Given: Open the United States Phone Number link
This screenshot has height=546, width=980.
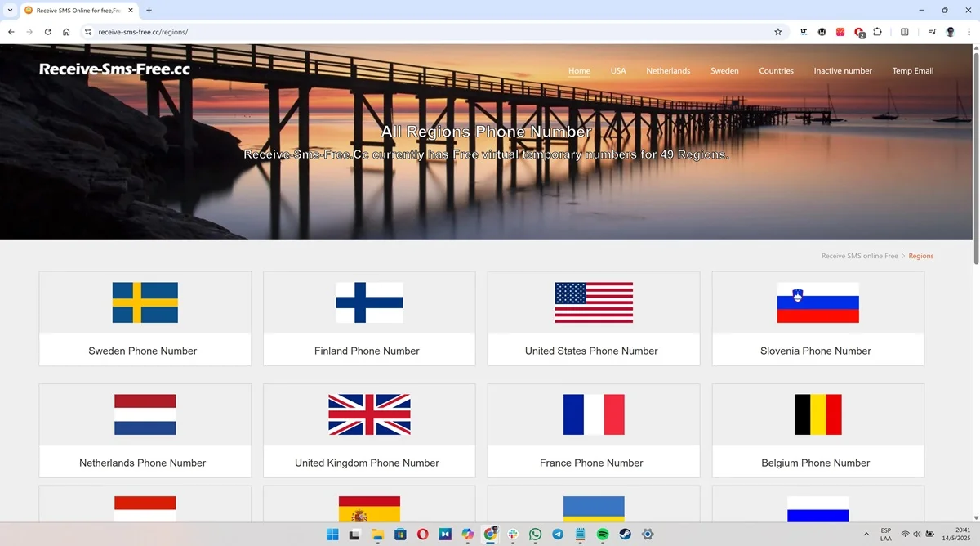Looking at the screenshot, I should 591,351.
